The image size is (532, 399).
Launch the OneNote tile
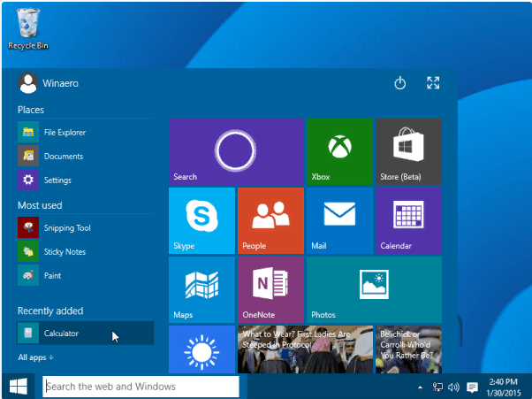[270, 289]
